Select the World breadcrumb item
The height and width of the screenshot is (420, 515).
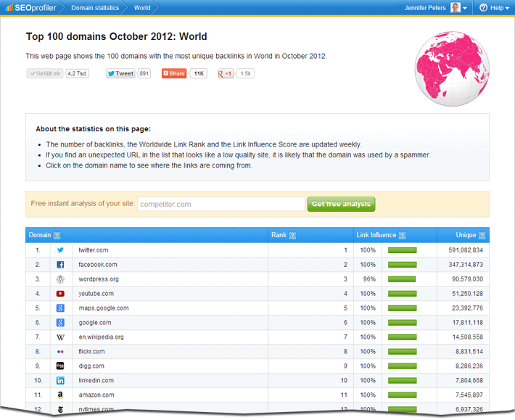[142, 8]
